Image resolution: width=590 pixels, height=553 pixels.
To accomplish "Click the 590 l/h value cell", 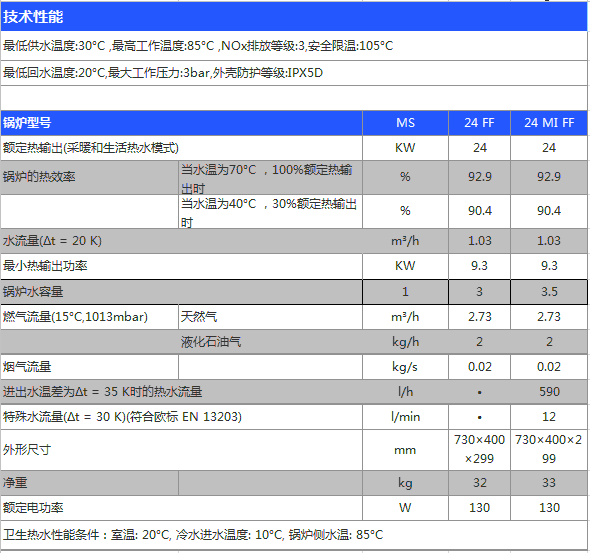I will (549, 392).
